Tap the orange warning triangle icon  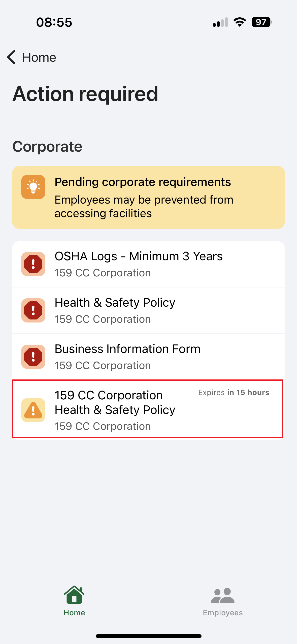[33, 410]
